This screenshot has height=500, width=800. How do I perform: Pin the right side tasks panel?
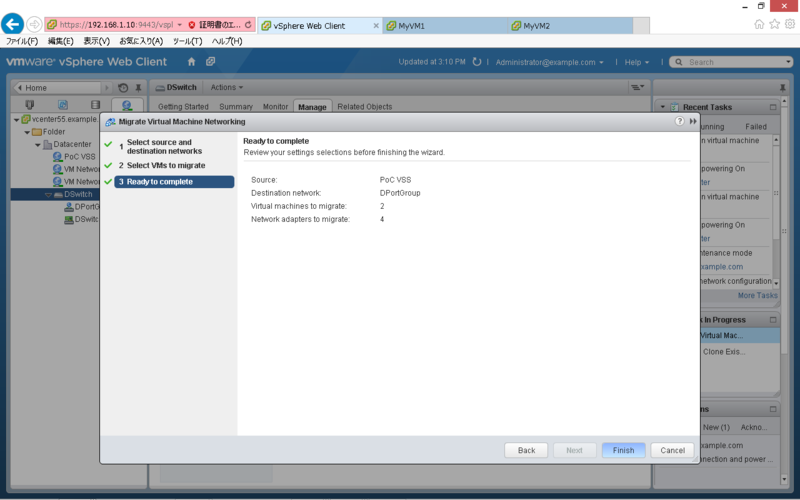tap(783, 88)
